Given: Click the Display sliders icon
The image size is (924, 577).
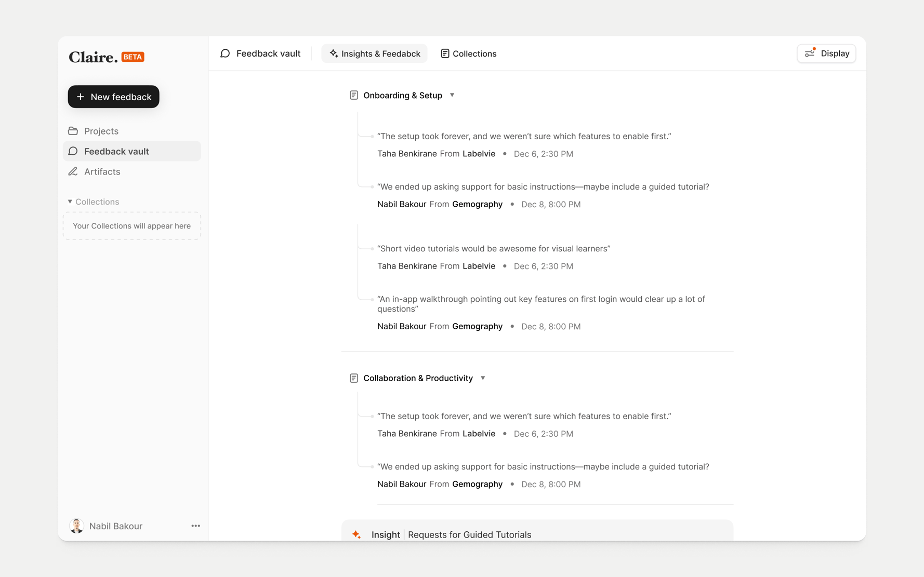Looking at the screenshot, I should click(810, 53).
